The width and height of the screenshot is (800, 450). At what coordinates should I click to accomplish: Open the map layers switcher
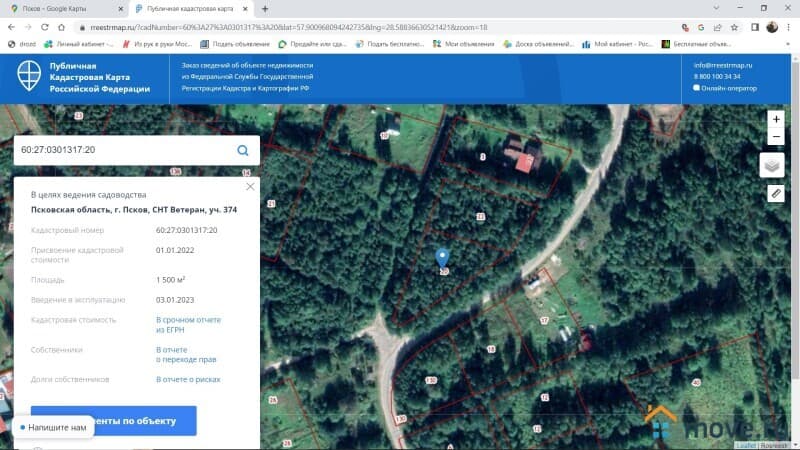coord(772,165)
